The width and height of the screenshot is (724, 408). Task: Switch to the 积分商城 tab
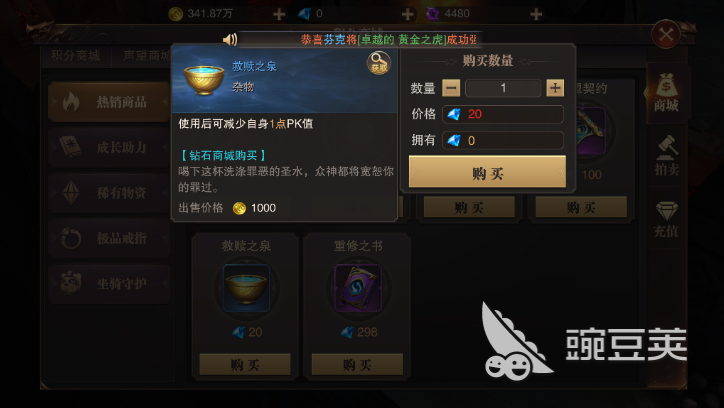(76, 56)
